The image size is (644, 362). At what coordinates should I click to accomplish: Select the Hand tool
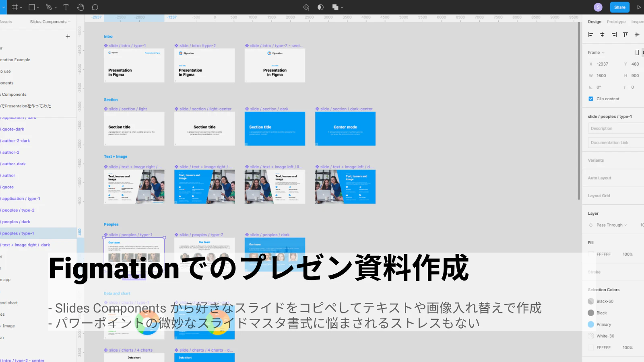(80, 7)
